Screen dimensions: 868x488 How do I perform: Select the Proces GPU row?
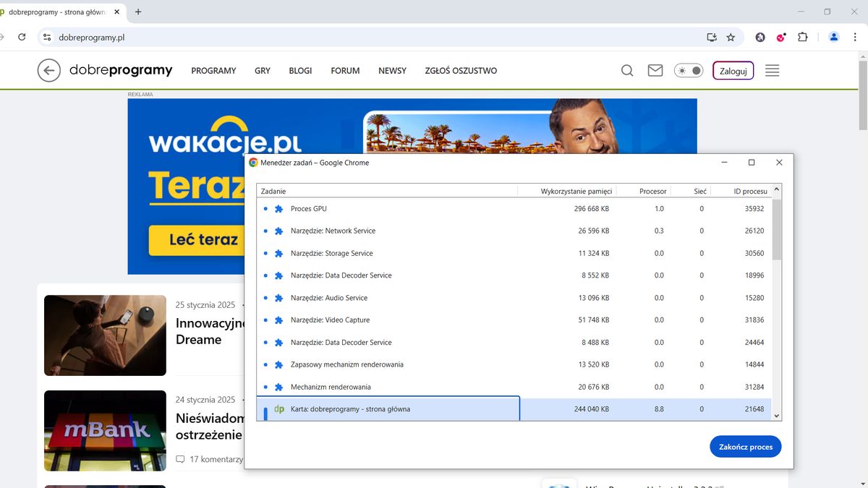click(514, 208)
